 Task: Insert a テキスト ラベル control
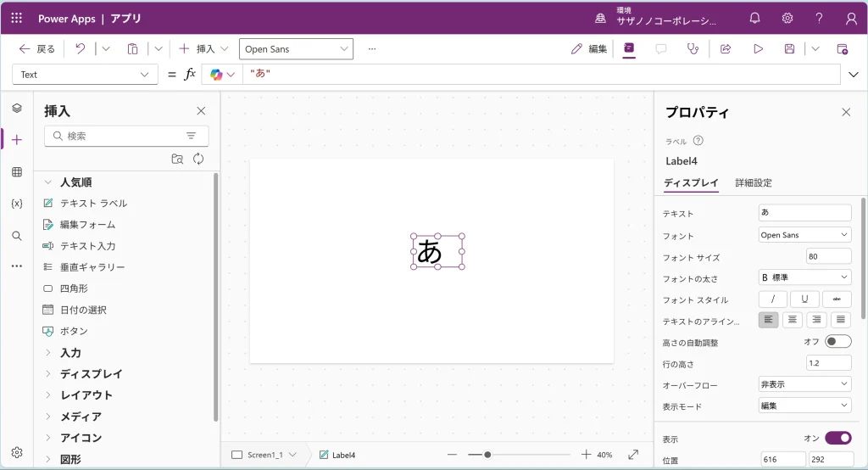click(x=93, y=204)
